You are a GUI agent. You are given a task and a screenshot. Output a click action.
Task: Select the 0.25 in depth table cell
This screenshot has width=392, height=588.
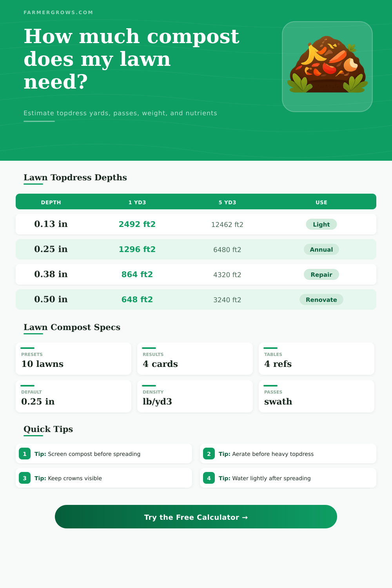click(51, 249)
